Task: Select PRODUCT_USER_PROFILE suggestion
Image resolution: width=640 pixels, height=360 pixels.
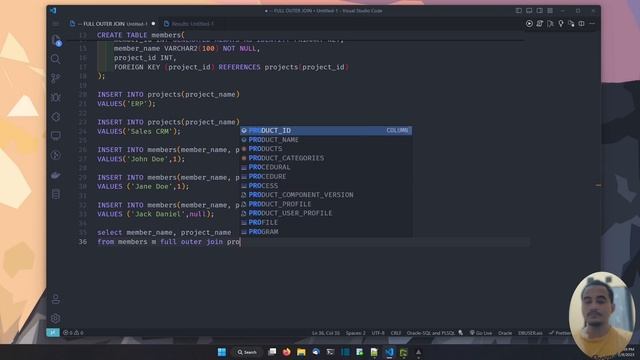Action: (x=326, y=213)
